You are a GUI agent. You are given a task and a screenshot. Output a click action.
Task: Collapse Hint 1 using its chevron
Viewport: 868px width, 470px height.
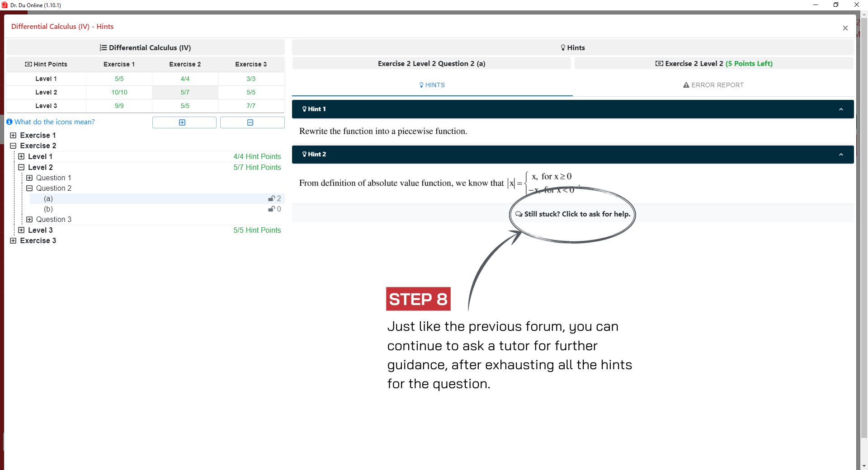(841, 109)
